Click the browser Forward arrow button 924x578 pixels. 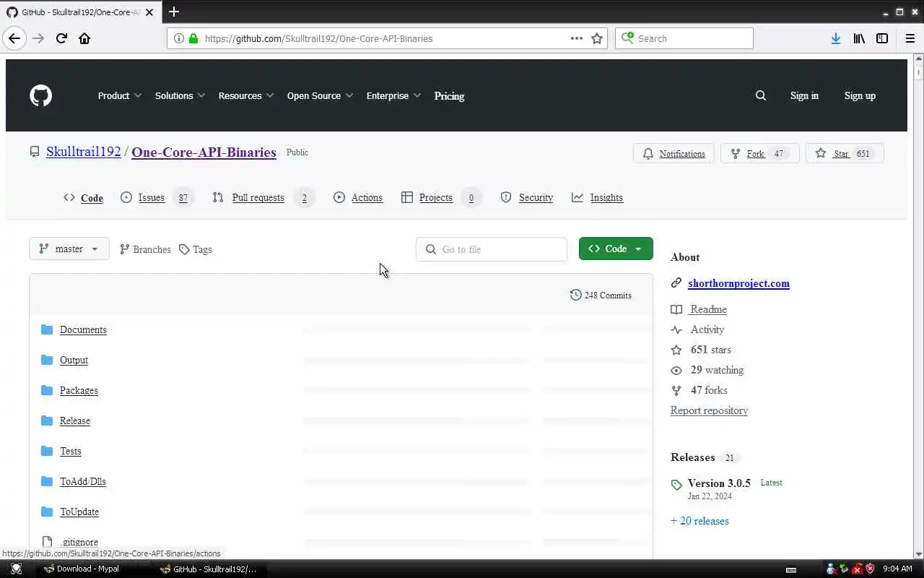pyautogui.click(x=38, y=38)
